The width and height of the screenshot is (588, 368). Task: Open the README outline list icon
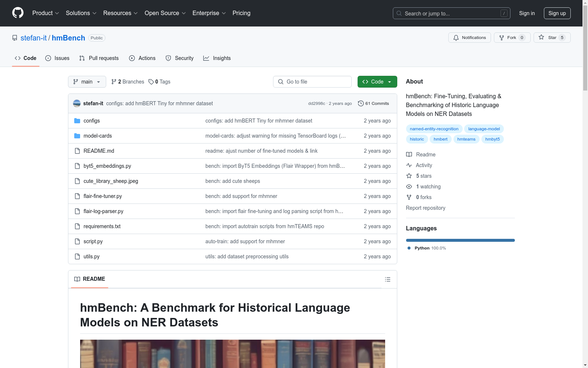click(387, 279)
